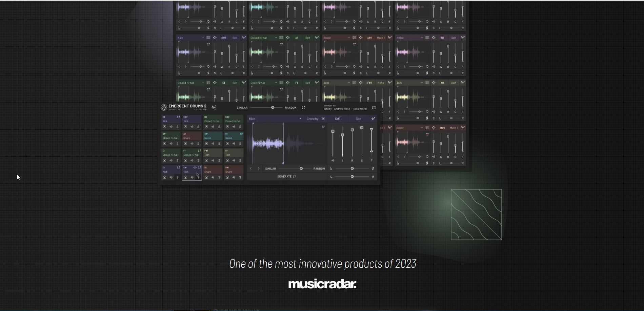Play the C2 Kick pad

click(164, 127)
